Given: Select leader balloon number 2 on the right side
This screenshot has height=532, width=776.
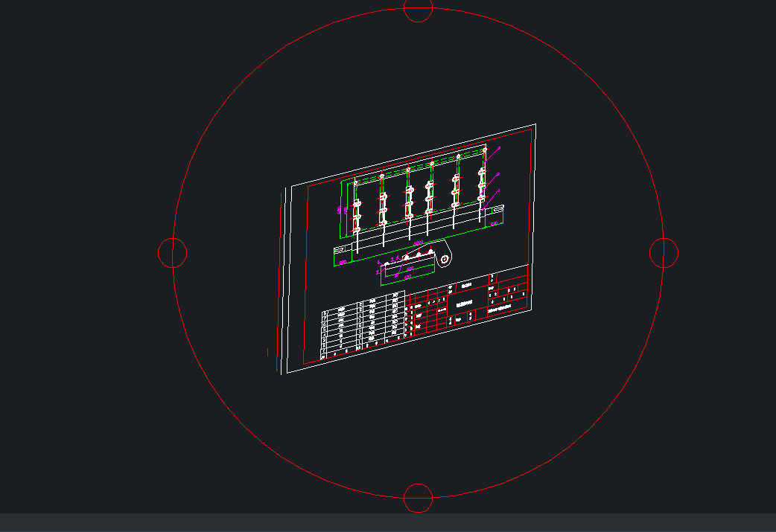Looking at the screenshot, I should 497,173.
